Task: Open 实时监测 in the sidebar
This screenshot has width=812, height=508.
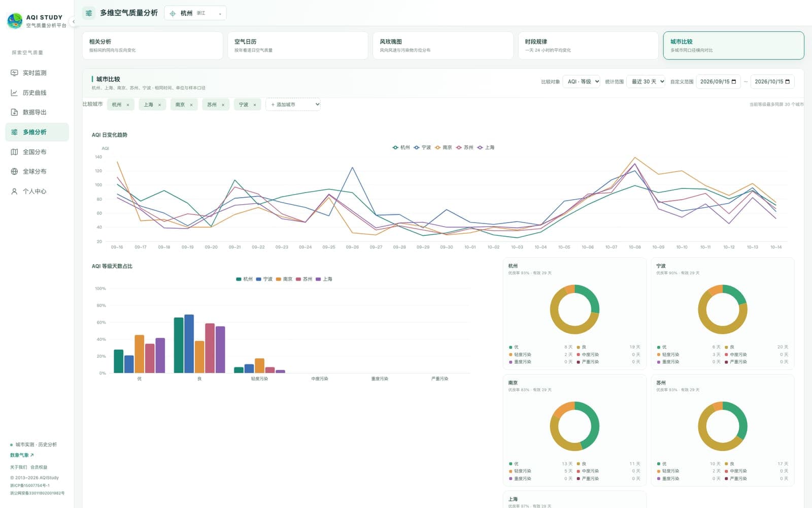Action: [x=37, y=73]
